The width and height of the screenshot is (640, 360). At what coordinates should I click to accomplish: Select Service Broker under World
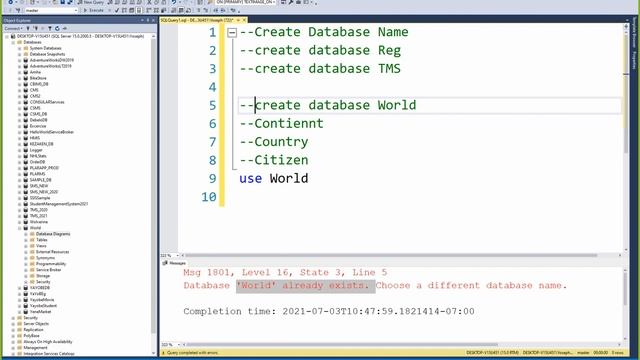pyautogui.click(x=49, y=270)
